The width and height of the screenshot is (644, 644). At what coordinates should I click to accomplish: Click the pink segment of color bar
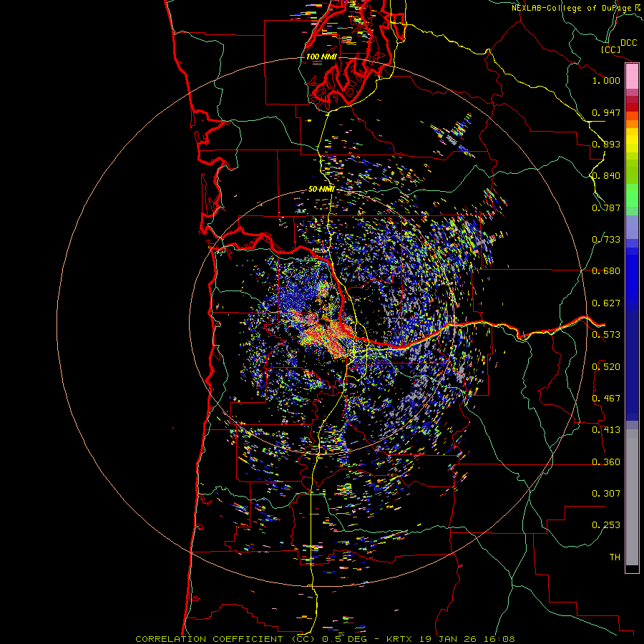(x=632, y=77)
